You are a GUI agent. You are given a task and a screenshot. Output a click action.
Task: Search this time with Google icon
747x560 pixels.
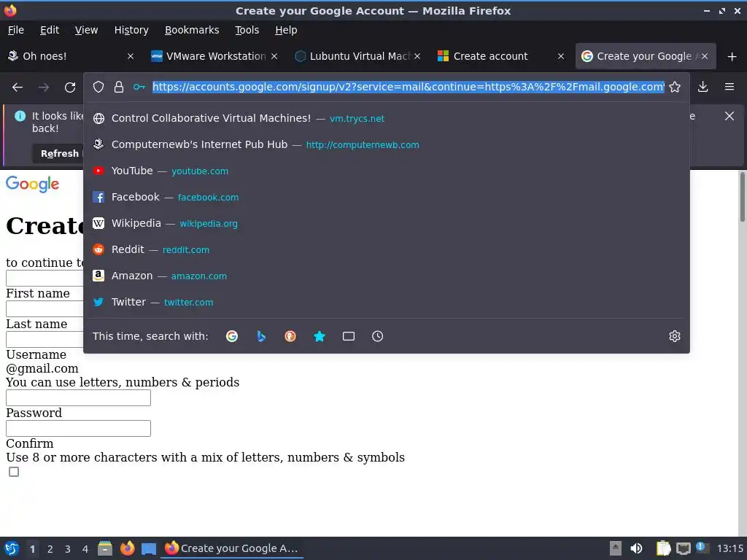click(x=232, y=336)
